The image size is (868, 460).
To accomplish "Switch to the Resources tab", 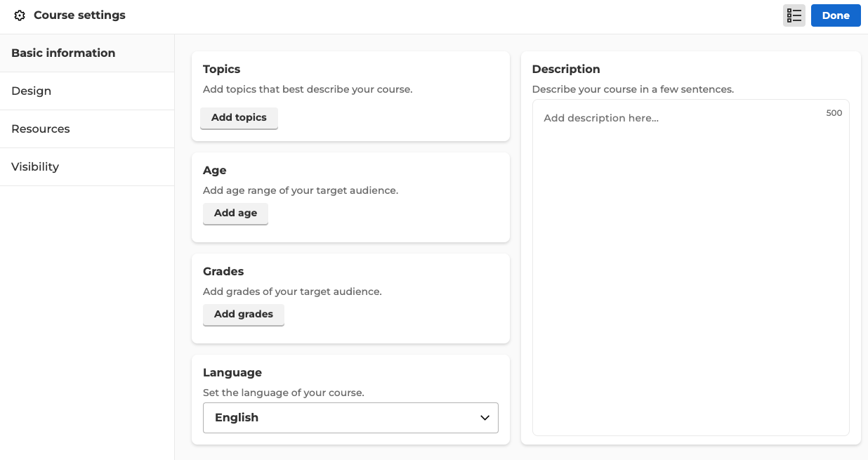I will [x=41, y=129].
